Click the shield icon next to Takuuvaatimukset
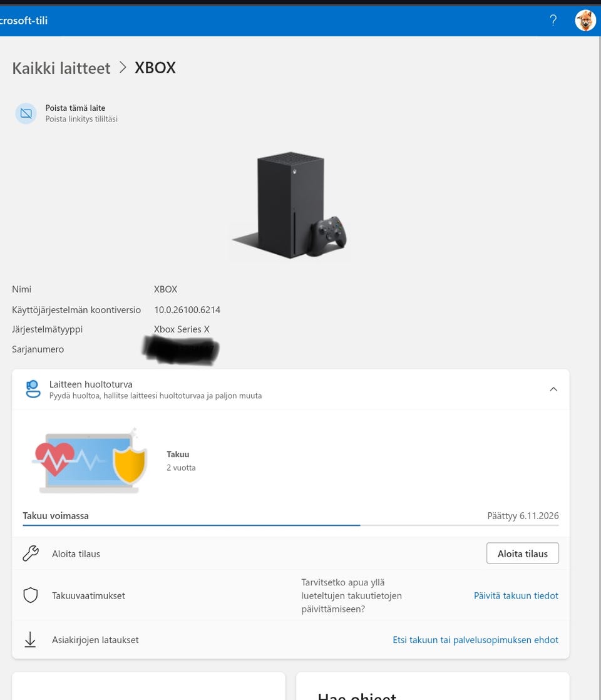The width and height of the screenshot is (601, 700). coord(30,595)
